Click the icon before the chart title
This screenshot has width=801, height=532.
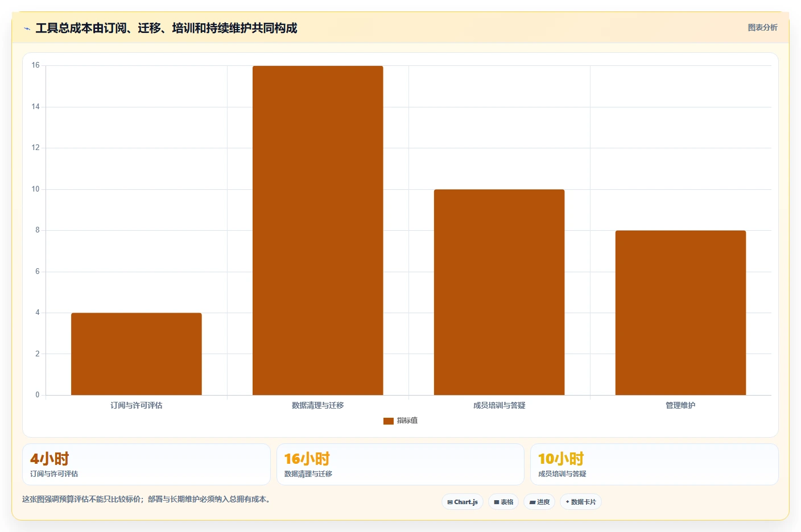[x=27, y=28]
